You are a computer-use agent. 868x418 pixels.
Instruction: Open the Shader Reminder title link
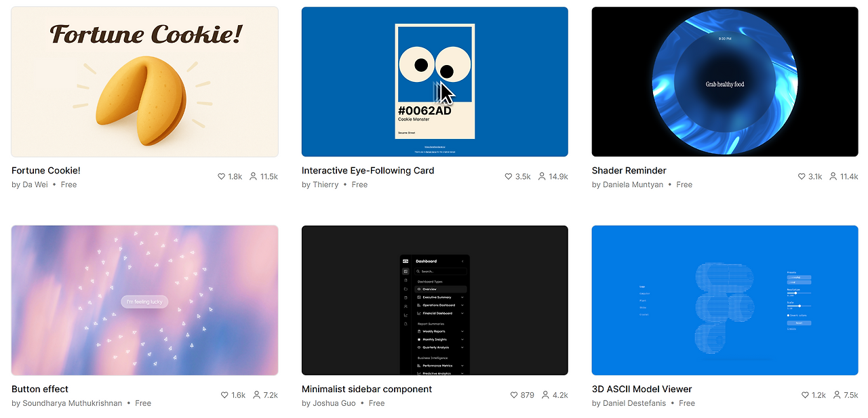[629, 171]
